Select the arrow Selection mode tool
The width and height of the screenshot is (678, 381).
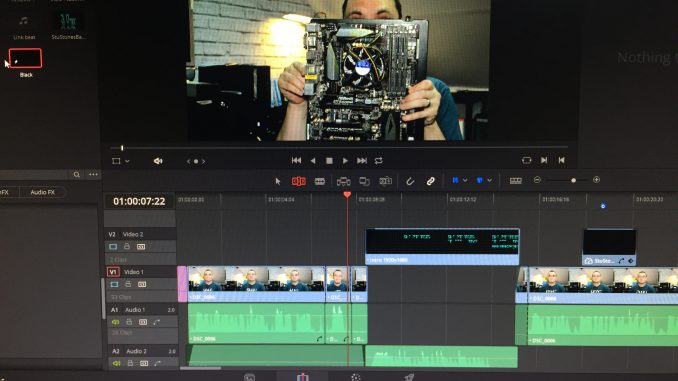[x=278, y=182]
